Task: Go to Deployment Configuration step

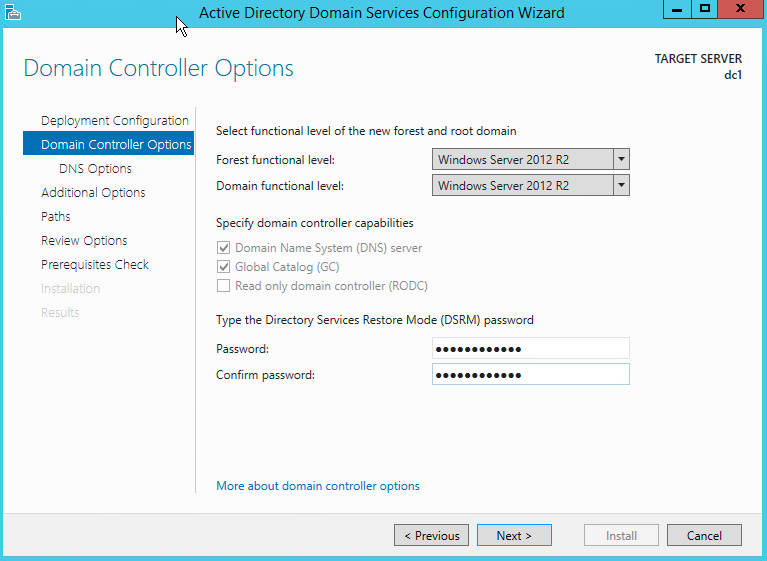Action: [114, 121]
